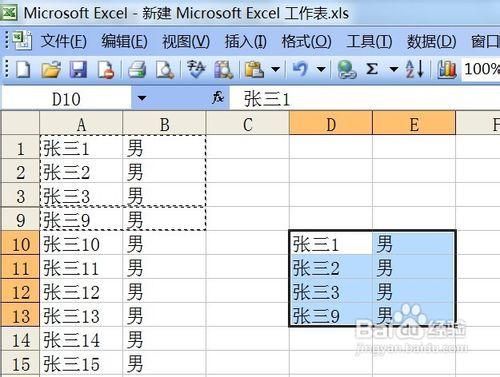The image size is (500, 377).
Task: Open a file with the folder icon
Action: pos(51,70)
